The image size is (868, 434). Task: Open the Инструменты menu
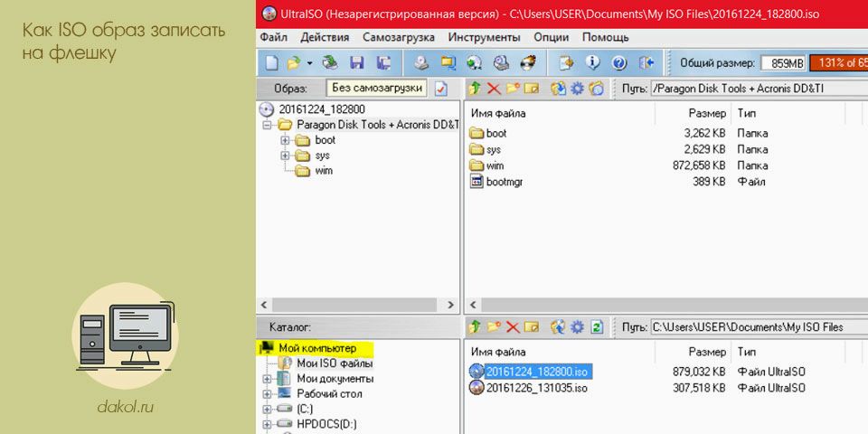pos(485,38)
